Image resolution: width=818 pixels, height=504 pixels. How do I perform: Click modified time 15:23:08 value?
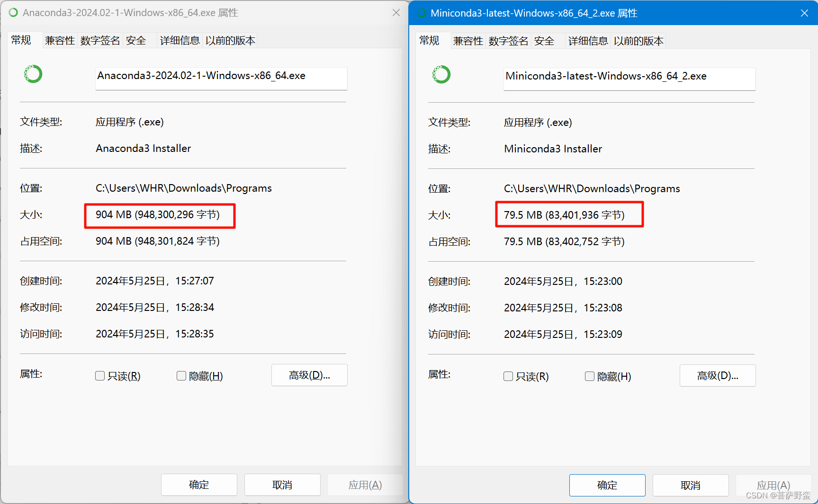563,308
